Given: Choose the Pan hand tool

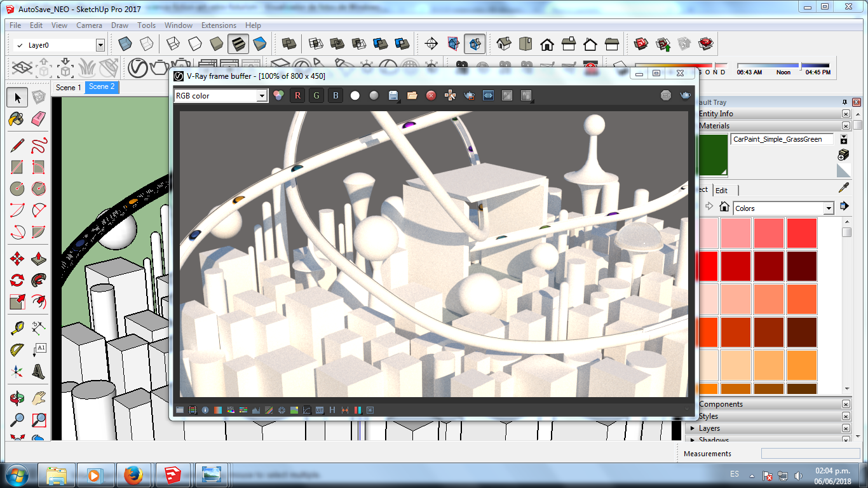Looking at the screenshot, I should 39,398.
